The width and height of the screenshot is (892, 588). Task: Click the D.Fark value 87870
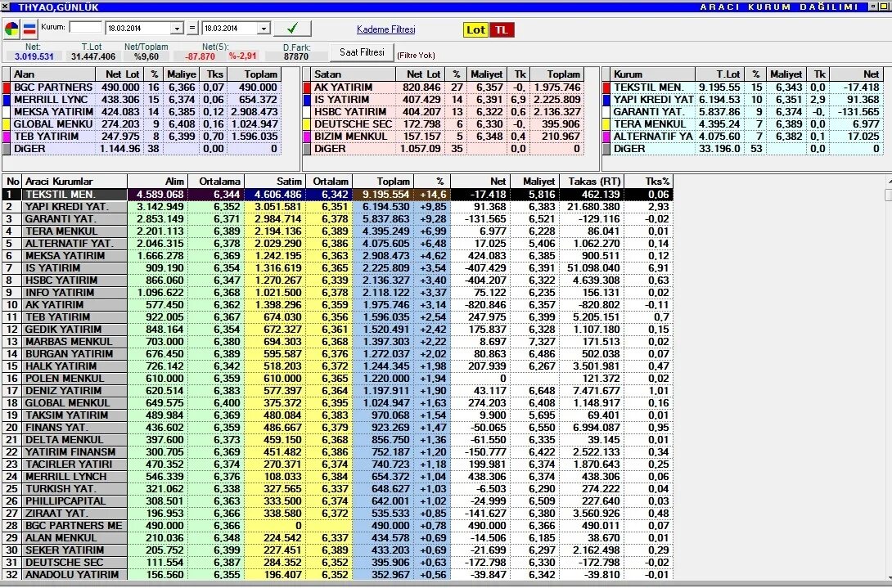point(295,56)
